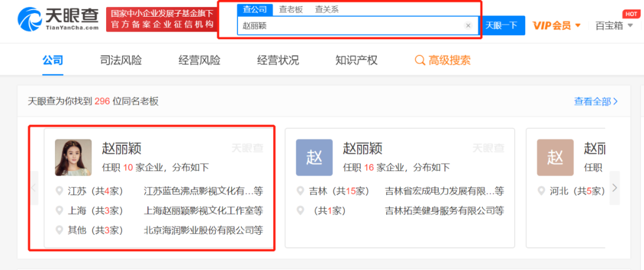Click the blue 赵 avatar tile
Image resolution: width=644 pixels, height=270 pixels.
314,157
